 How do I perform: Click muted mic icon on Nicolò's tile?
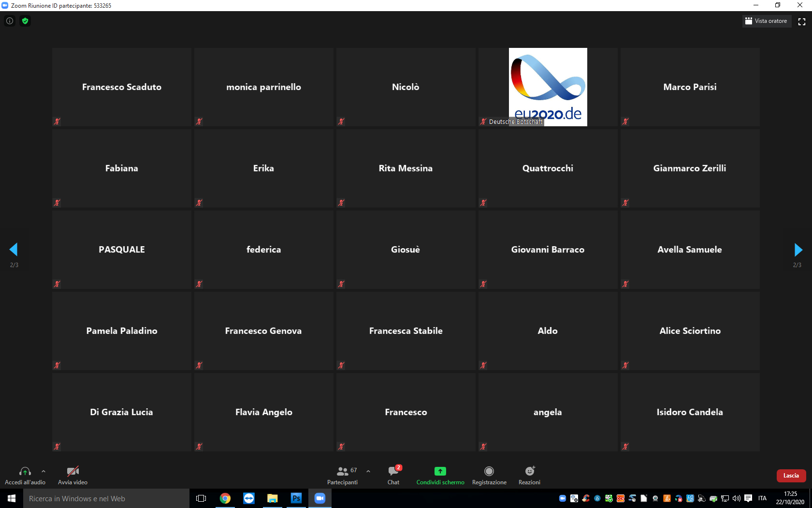pos(341,121)
